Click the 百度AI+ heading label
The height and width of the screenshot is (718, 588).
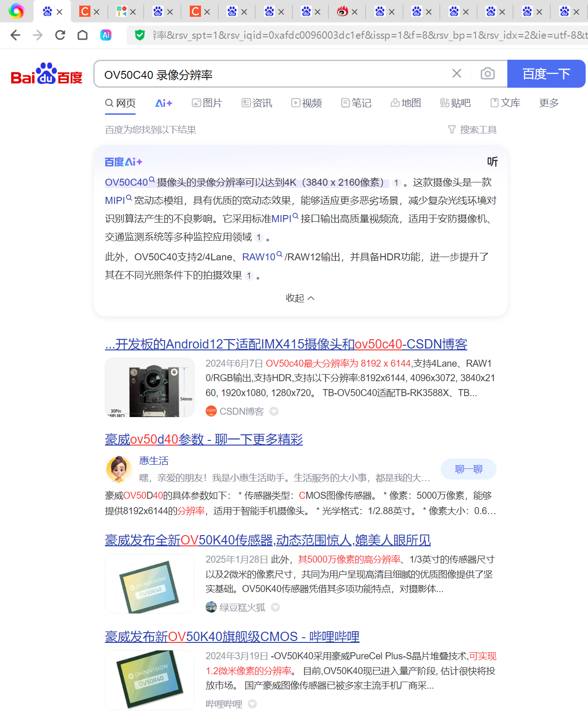(x=123, y=162)
